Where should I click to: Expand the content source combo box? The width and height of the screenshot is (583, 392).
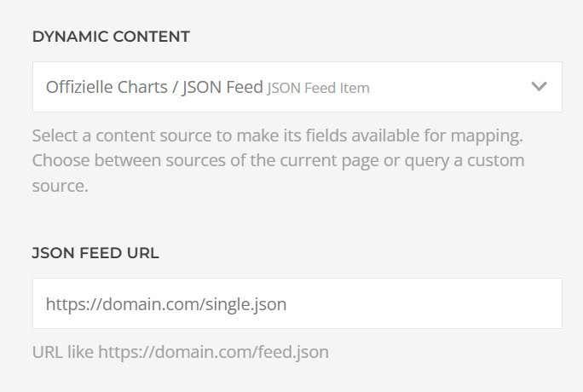coord(511,87)
